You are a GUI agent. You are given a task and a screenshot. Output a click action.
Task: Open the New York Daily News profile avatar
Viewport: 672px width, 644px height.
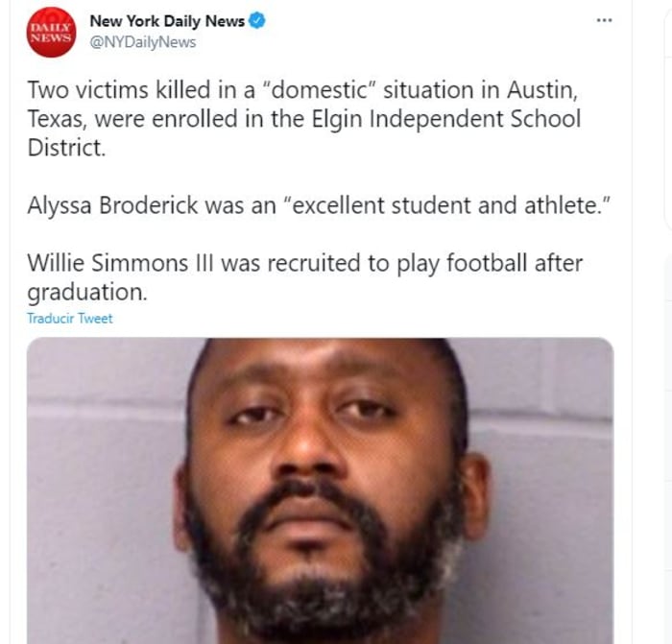[x=51, y=32]
